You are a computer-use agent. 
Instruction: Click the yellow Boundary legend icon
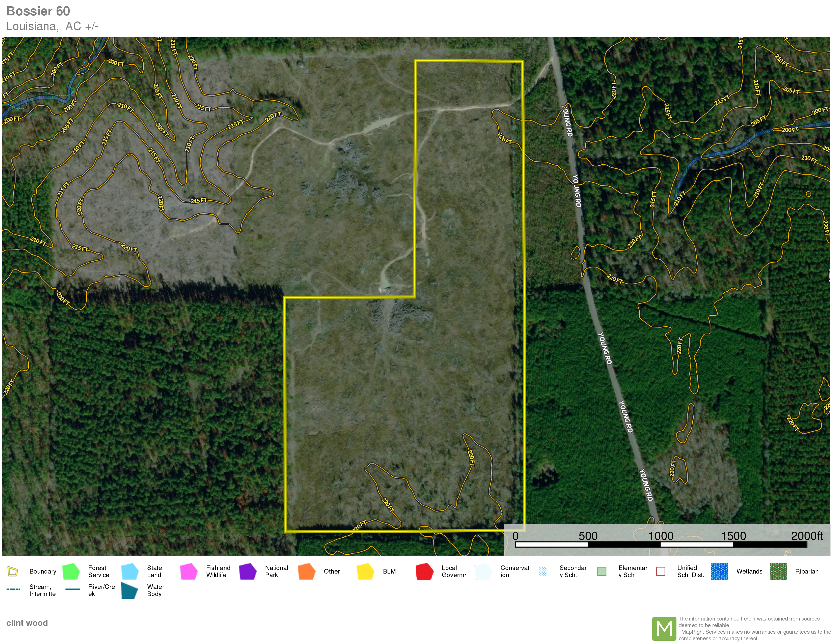pos(13,571)
